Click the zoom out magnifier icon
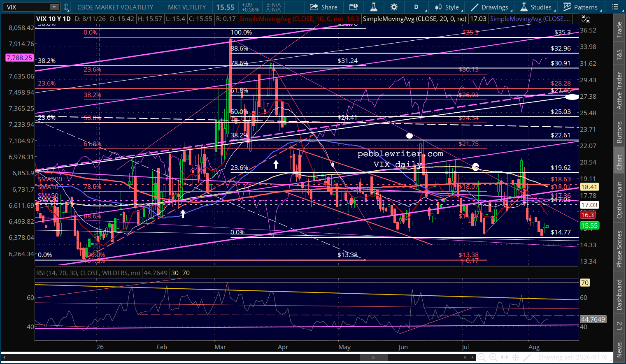The height and width of the screenshot is (364, 626). point(481,357)
